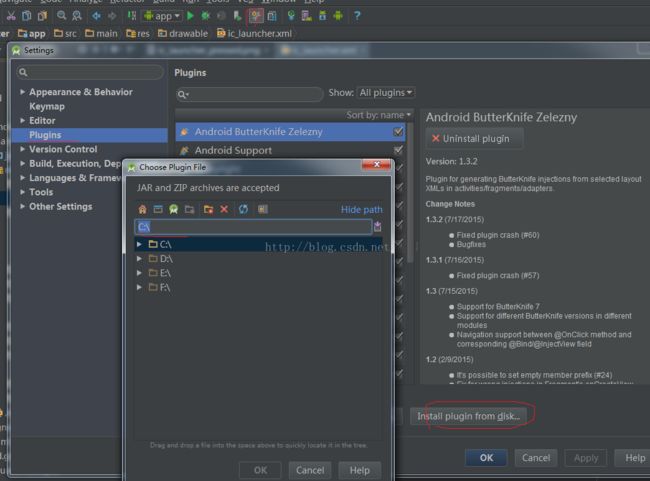This screenshot has width=650, height=481.
Task: Click Cancel in the Choose Plugin File dialog
Action: [x=310, y=470]
